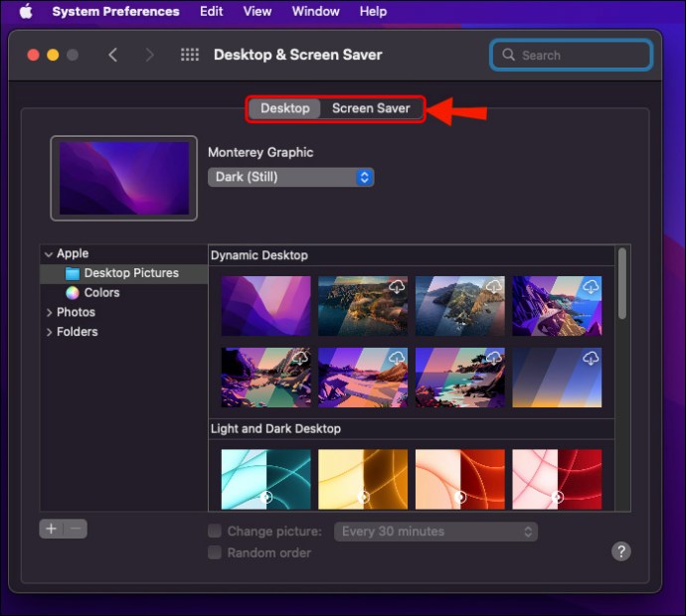The width and height of the screenshot is (686, 616).
Task: Download icon on coastal road graphic wallpaper
Action: tap(591, 287)
